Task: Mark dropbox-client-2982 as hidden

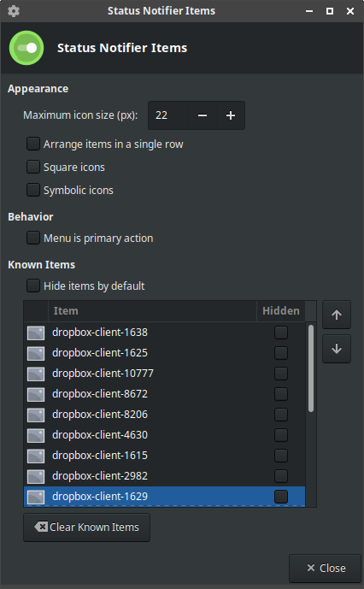Action: (281, 476)
